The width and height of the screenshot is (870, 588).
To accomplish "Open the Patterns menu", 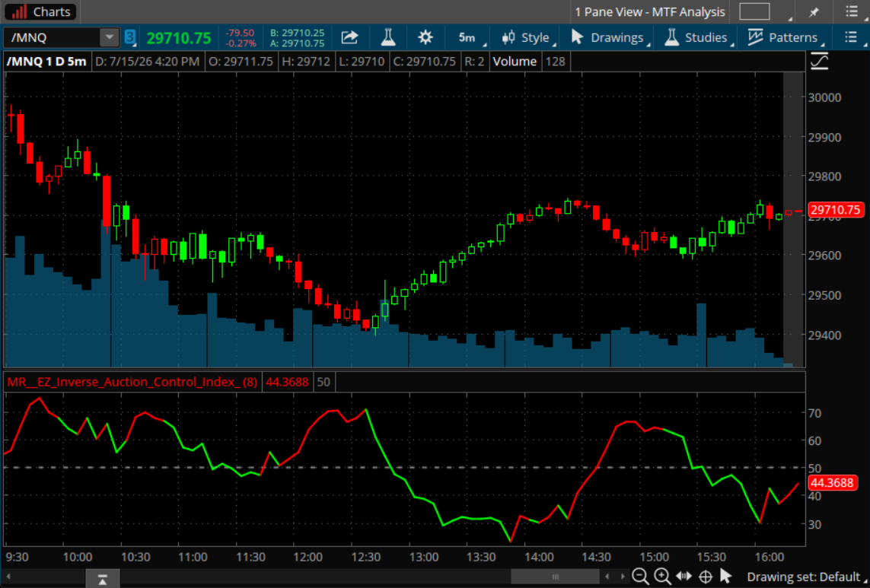I will coord(785,38).
